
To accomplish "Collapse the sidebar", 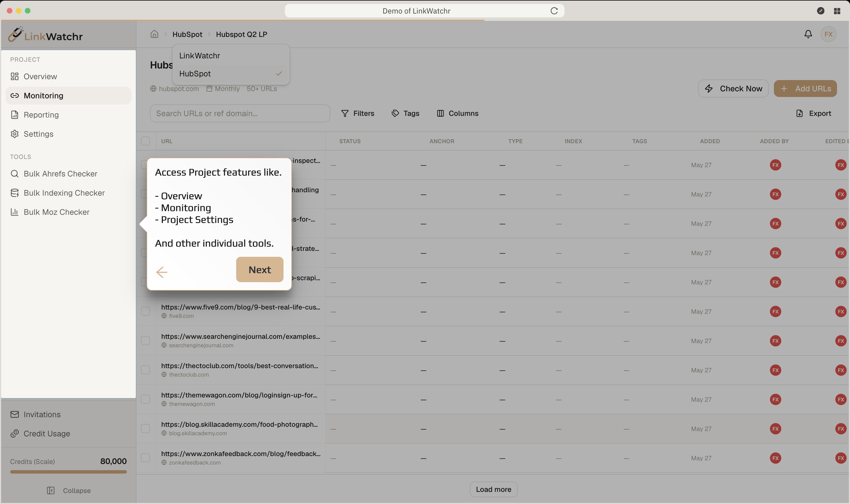I will (x=68, y=491).
